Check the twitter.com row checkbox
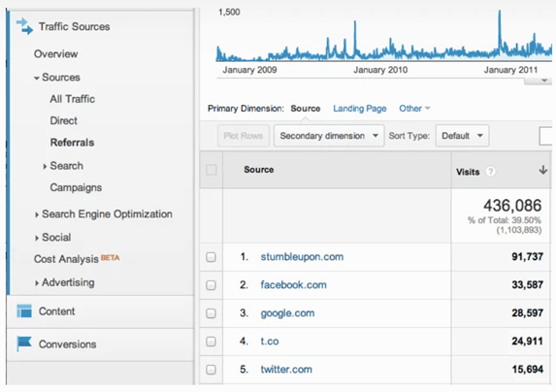Viewport: 556px width, 392px height. (211, 370)
